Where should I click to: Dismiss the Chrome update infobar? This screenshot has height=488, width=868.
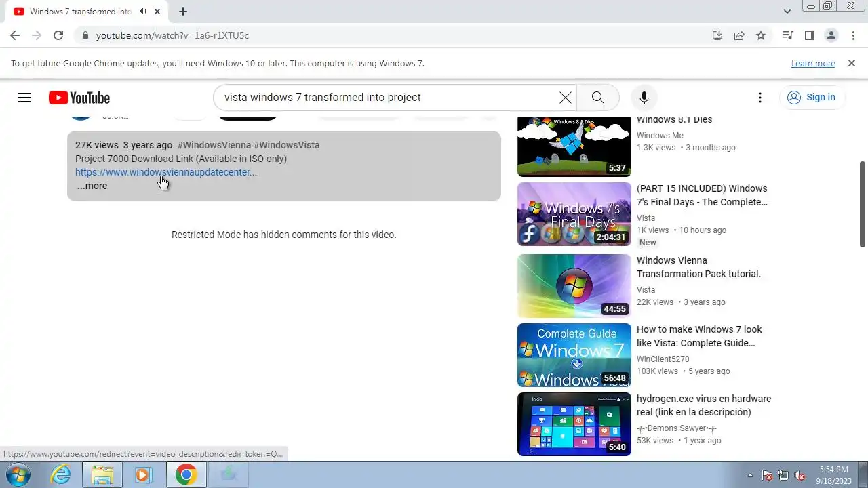[852, 63]
